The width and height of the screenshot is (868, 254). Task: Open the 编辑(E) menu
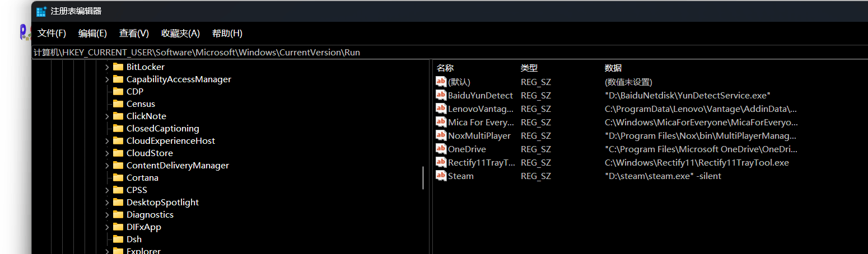[92, 34]
